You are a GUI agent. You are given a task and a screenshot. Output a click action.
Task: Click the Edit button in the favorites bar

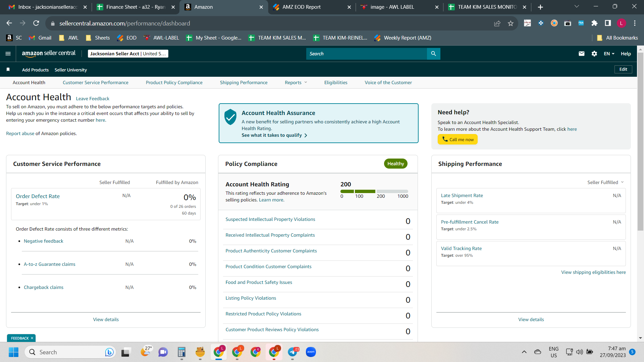[623, 69]
